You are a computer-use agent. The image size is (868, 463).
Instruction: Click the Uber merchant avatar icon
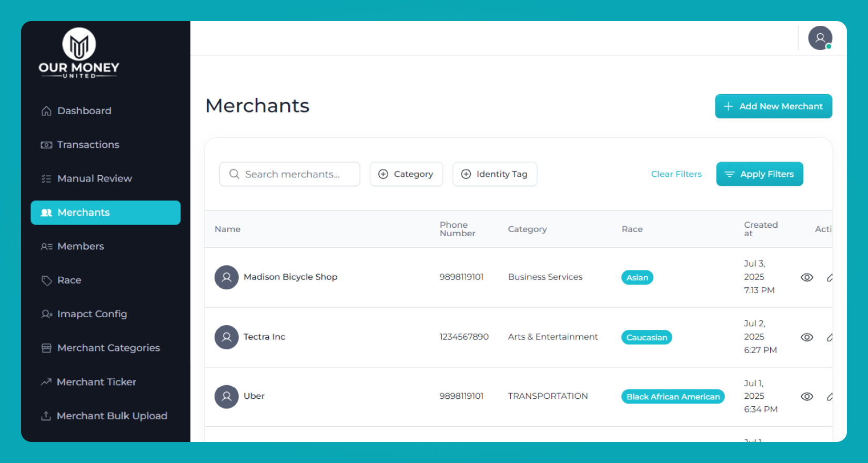pyautogui.click(x=227, y=397)
